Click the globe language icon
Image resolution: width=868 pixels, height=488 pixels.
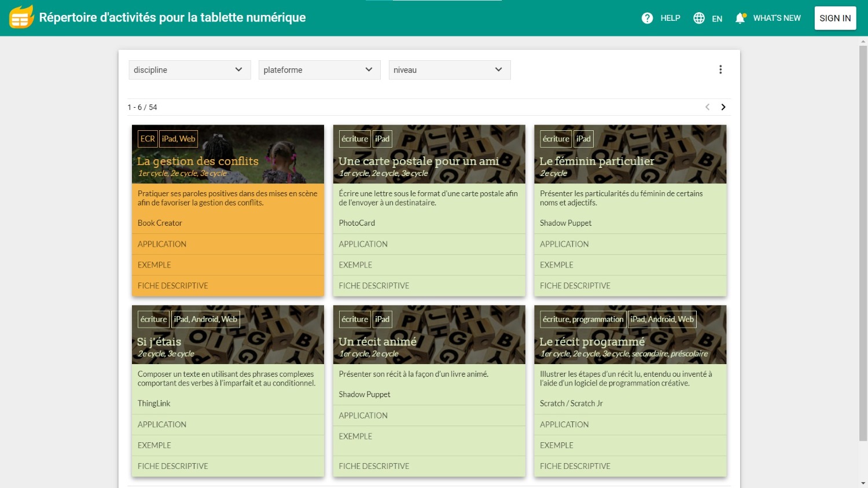pyautogui.click(x=699, y=18)
